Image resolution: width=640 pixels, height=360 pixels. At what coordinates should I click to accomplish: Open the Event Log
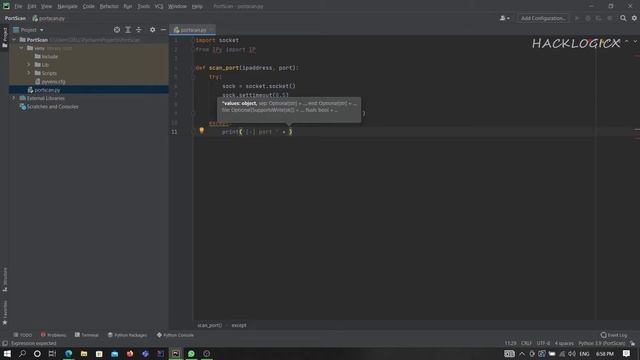click(x=614, y=335)
